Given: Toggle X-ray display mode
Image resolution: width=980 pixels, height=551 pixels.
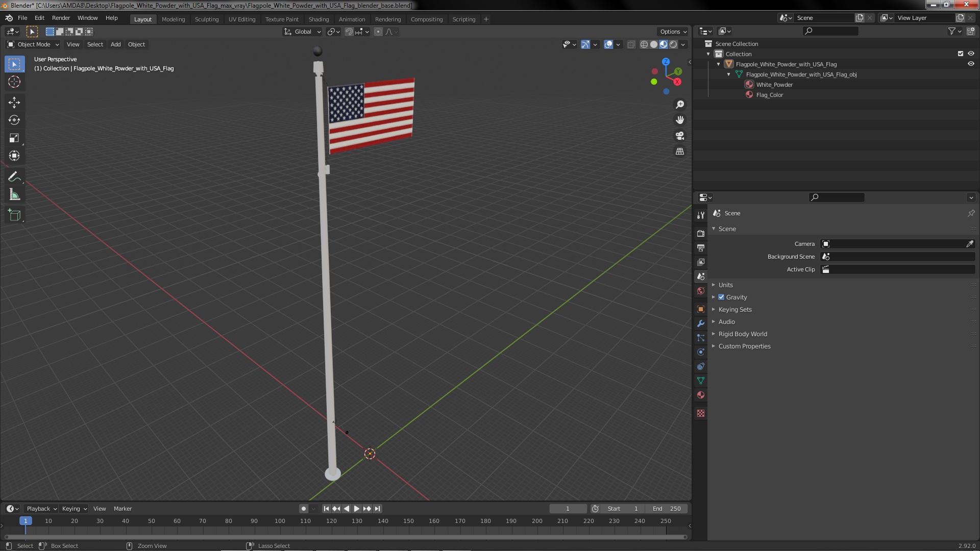Looking at the screenshot, I should 631,44.
